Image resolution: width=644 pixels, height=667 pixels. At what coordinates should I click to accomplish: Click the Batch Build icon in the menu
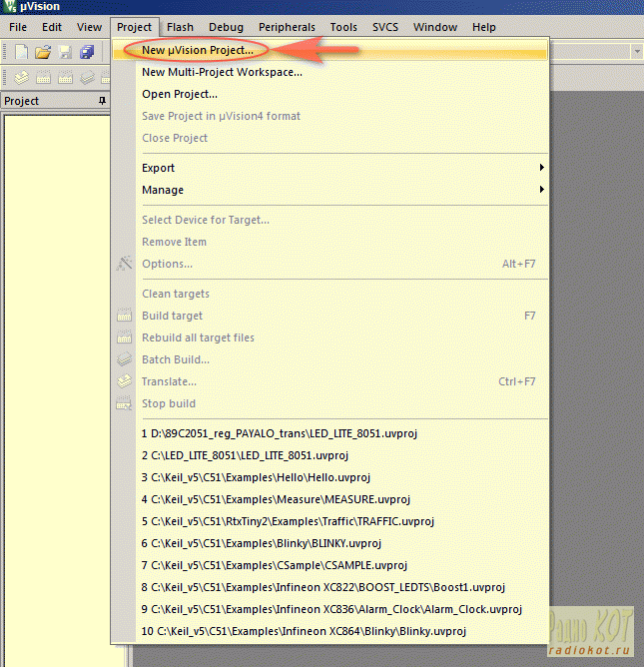124,359
